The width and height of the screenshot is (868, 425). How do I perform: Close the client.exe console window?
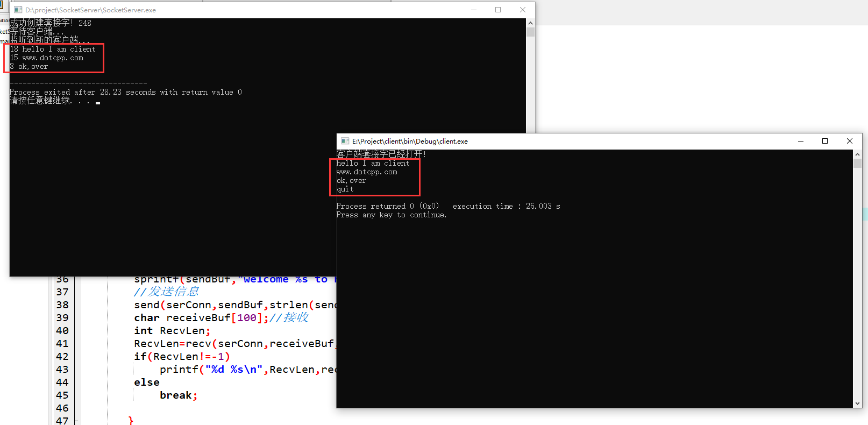click(850, 141)
